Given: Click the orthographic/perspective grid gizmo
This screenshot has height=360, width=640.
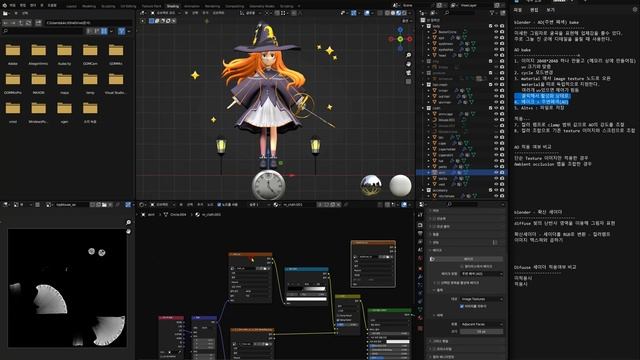Looking at the screenshot, I should (x=409, y=82).
